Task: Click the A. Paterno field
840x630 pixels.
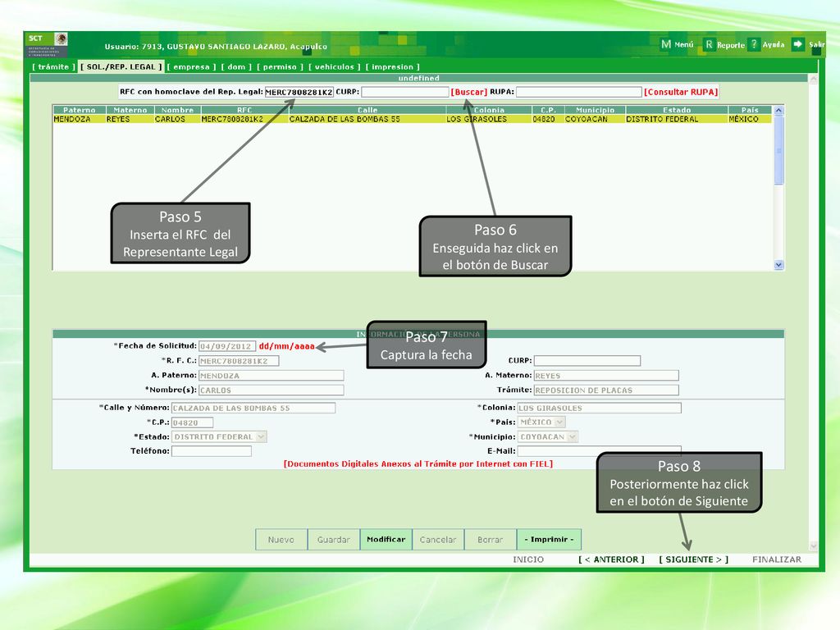Action: pyautogui.click(x=271, y=376)
